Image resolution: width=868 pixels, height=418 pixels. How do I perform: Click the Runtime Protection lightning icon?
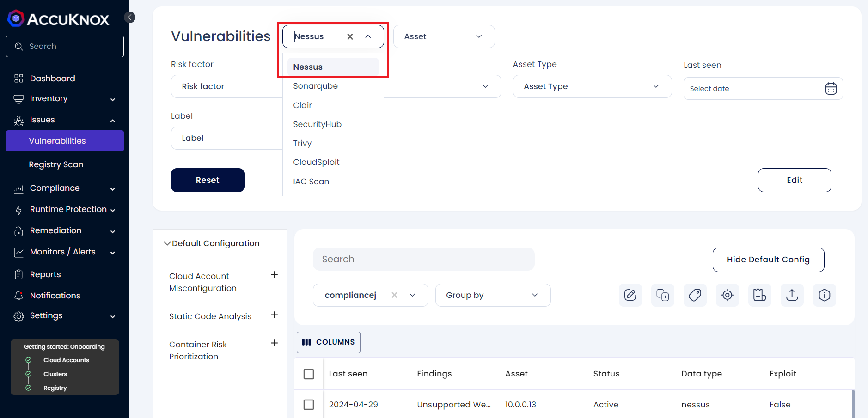[18, 210]
